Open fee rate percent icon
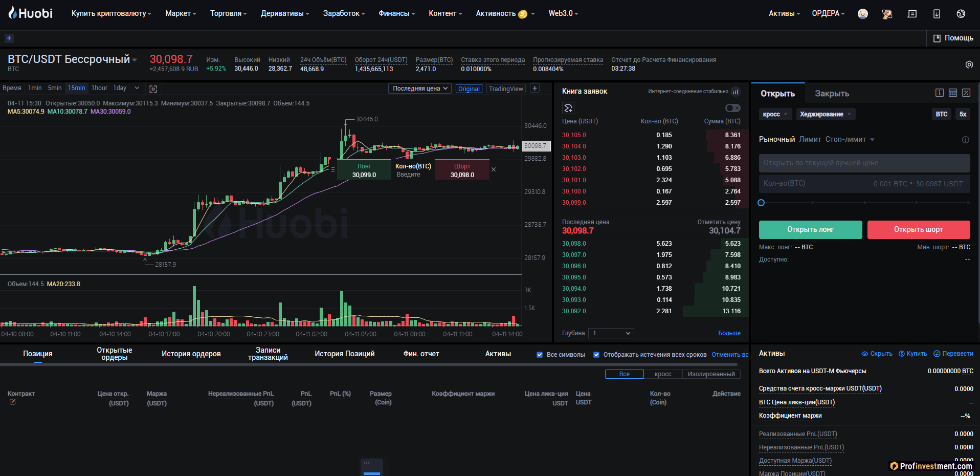Screen dimensions: 980x476 pyautogui.click(x=966, y=93)
